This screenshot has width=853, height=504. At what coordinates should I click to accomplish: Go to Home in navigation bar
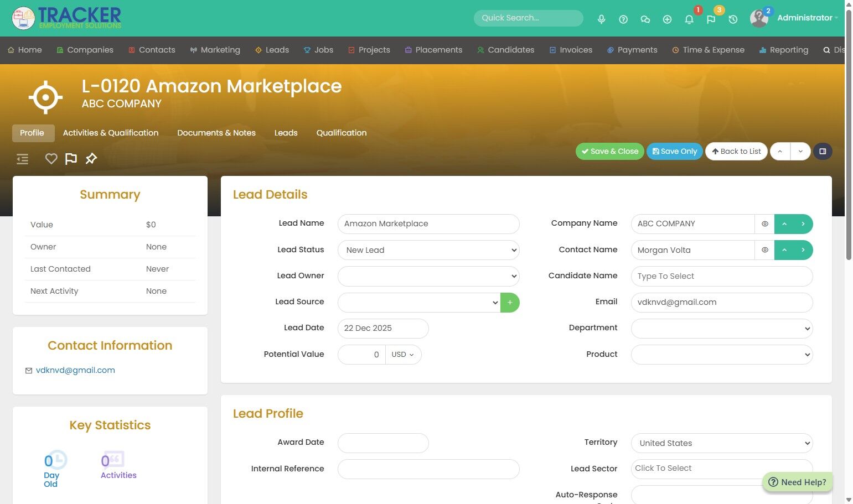25,50
